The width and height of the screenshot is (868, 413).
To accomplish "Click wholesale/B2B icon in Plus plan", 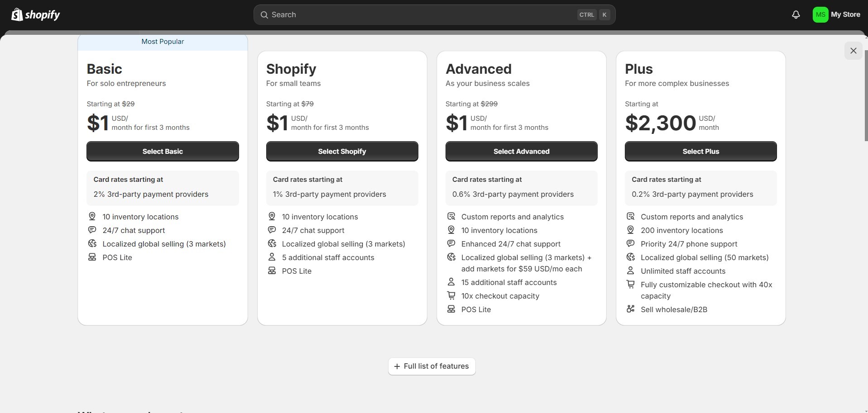I will (x=630, y=309).
